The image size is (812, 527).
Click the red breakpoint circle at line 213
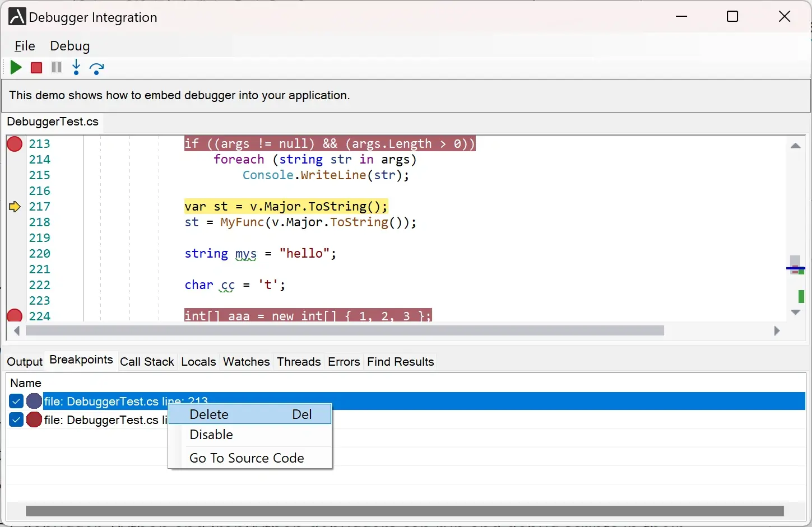[14, 144]
